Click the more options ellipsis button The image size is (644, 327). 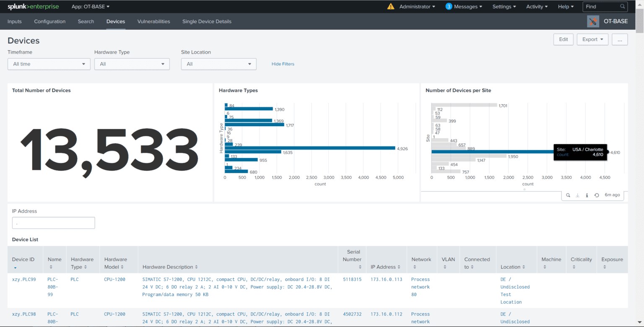click(x=620, y=39)
